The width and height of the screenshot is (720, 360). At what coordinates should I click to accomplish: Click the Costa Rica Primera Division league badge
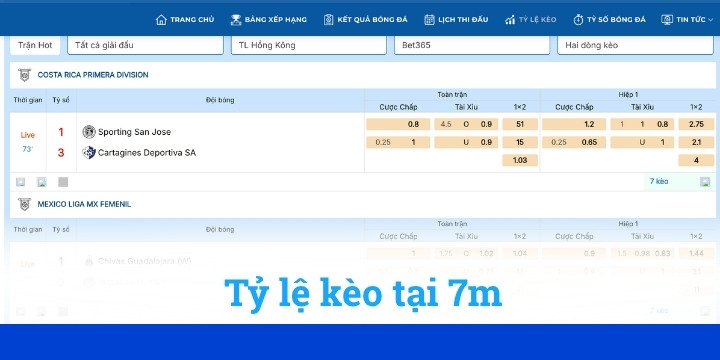(24, 75)
